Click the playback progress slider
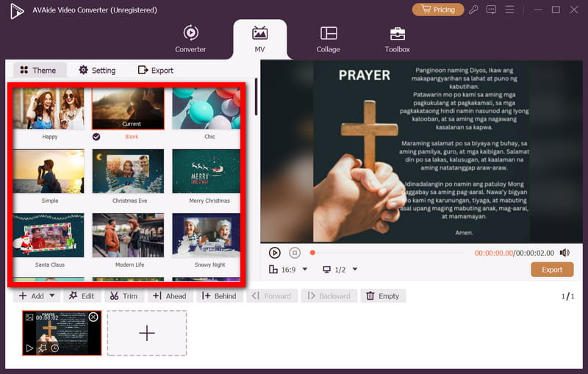 (390, 253)
